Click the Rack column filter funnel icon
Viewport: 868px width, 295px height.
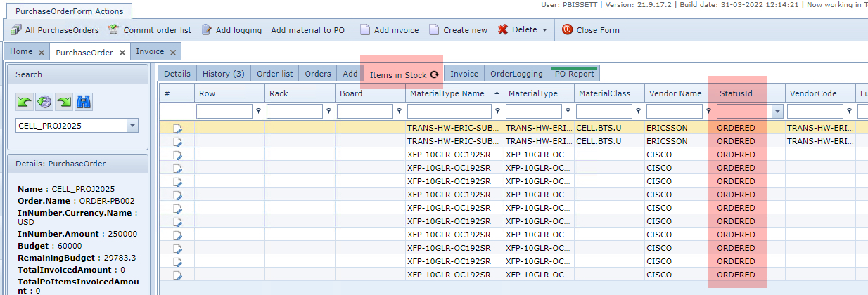click(328, 112)
